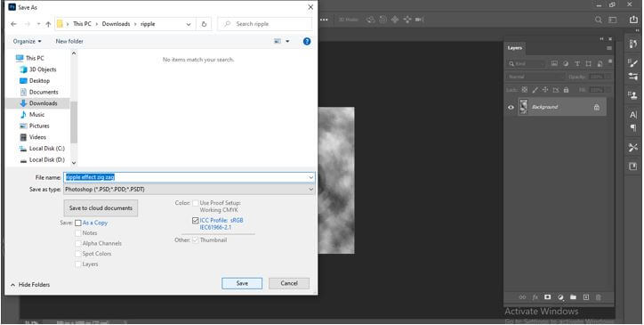The image size is (644, 325).
Task: Toggle the Spot Colors checkbox
Action: click(x=78, y=254)
